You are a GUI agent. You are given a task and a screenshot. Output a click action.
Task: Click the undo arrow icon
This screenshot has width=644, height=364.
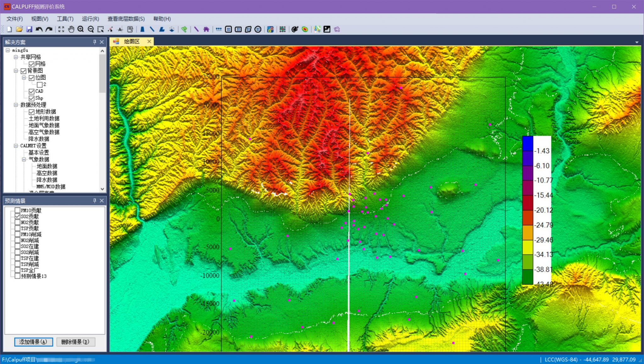(39, 29)
